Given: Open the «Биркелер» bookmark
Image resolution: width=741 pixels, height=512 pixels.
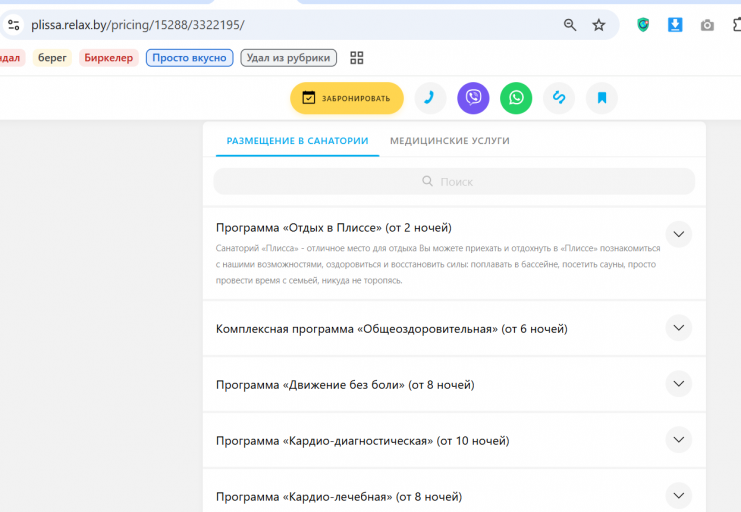Looking at the screenshot, I should click(x=109, y=58).
